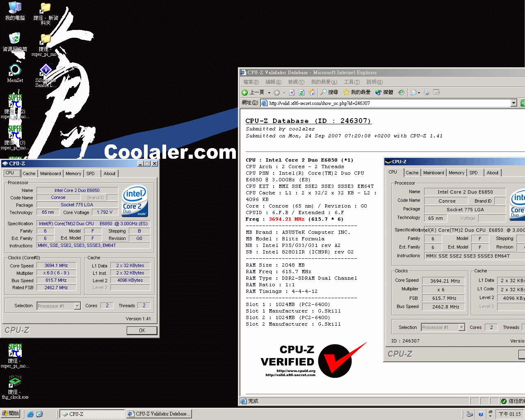Viewport: 525px width, 420px height.
Task: Open the 編輯(E) menu in Internet Explorer
Action: (273, 82)
